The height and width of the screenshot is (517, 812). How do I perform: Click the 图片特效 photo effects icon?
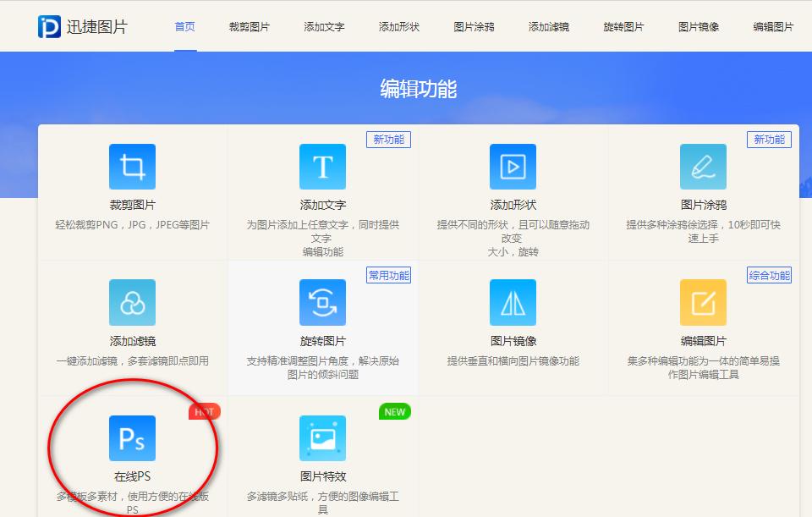click(322, 437)
